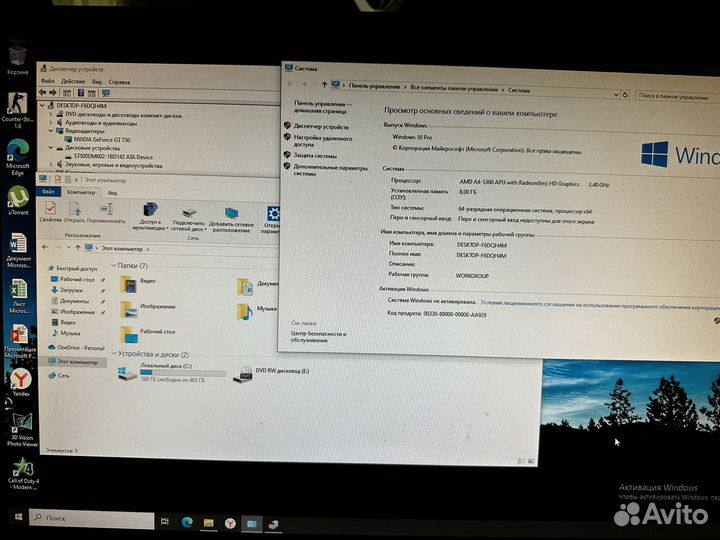The width and height of the screenshot is (720, 540).
Task: Open Task View on the taskbar
Action: point(165,521)
